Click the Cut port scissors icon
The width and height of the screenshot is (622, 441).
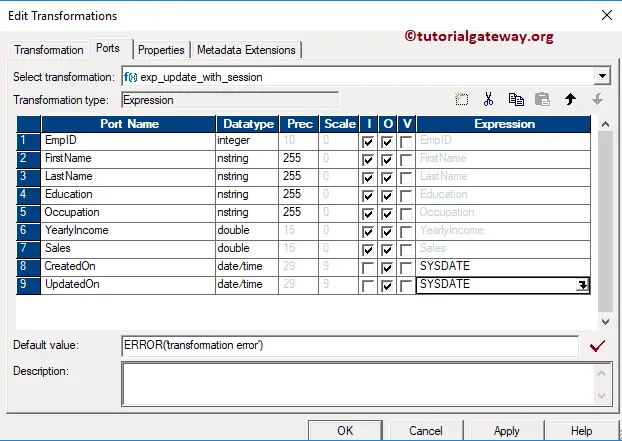pos(488,100)
